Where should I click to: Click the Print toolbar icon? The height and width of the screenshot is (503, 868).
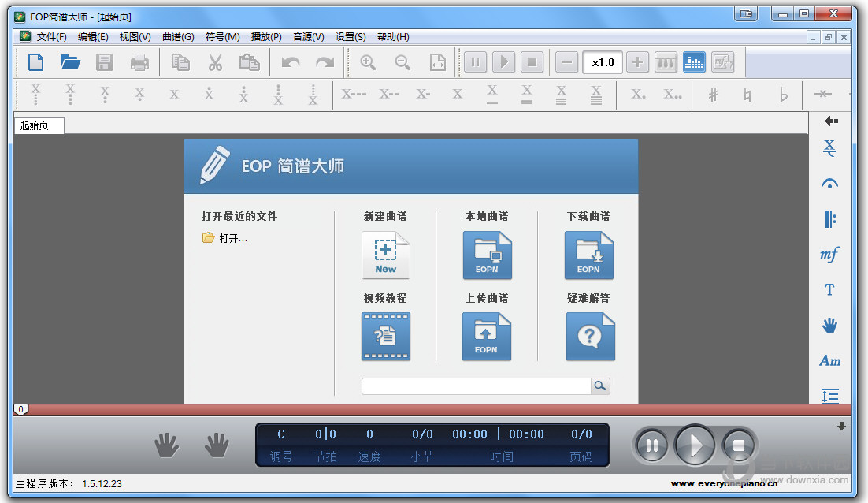[139, 62]
